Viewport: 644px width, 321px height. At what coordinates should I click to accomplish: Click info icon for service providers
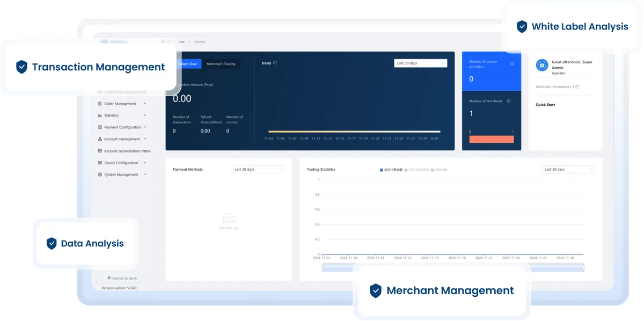(x=512, y=64)
